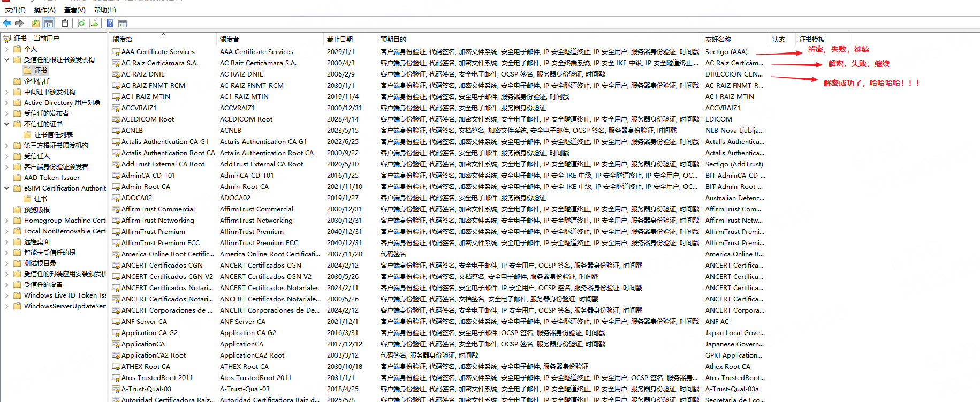
Task: Click the folder icon beside 企业信任
Action: [17, 81]
